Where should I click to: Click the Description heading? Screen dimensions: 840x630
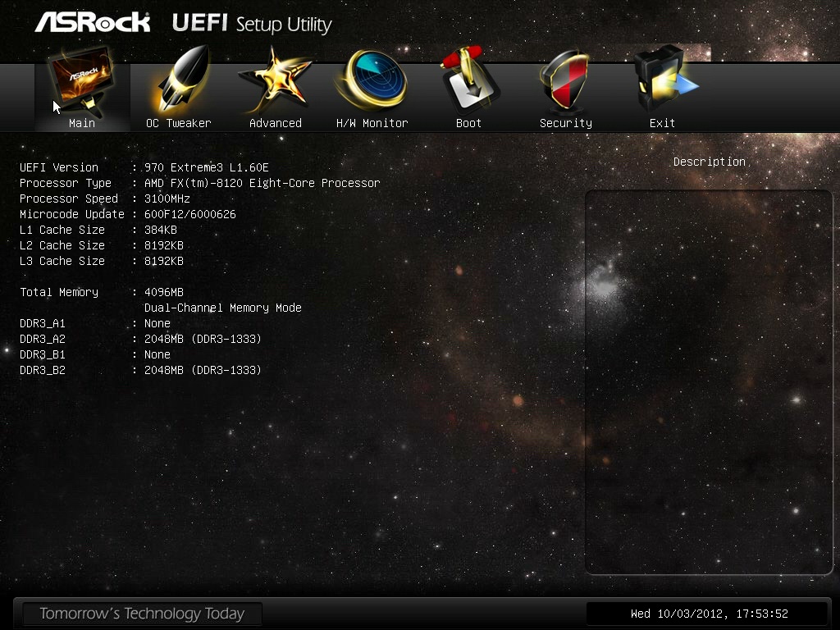click(710, 162)
